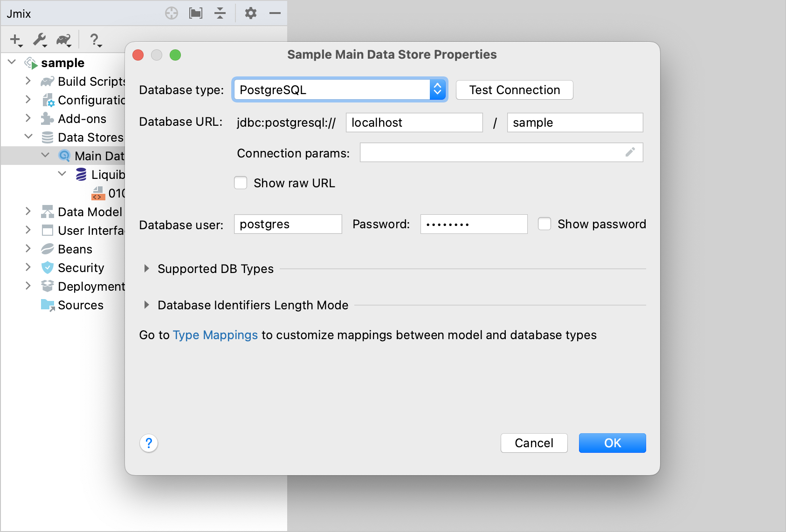
Task: Click the Connection params input field
Action: [x=502, y=152]
